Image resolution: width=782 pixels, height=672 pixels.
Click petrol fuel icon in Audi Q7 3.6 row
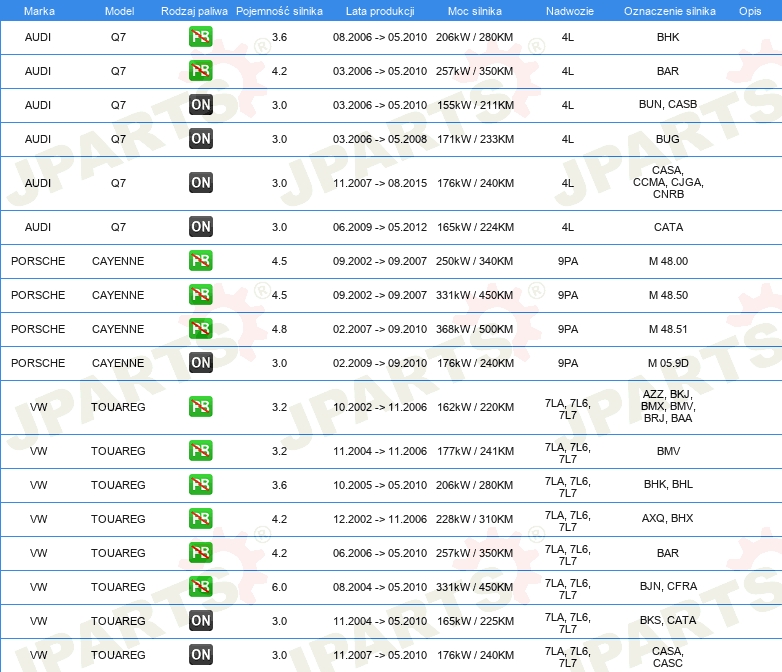[x=200, y=37]
